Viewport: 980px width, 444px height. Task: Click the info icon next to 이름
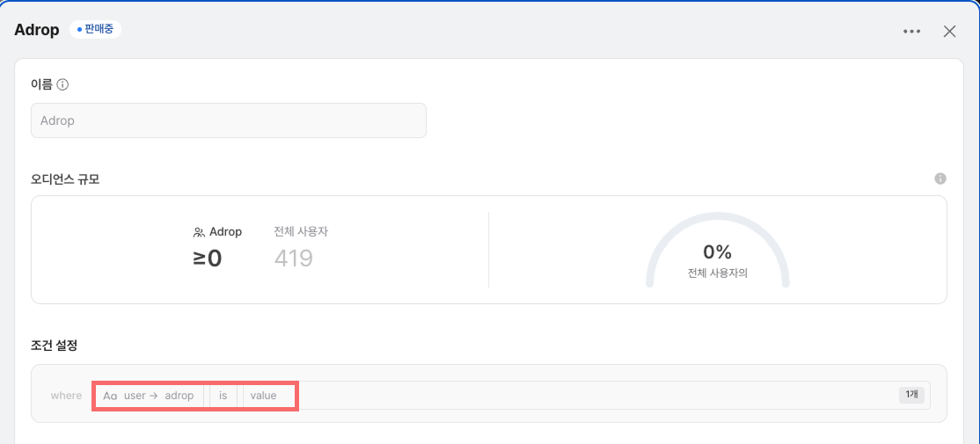[x=62, y=85]
